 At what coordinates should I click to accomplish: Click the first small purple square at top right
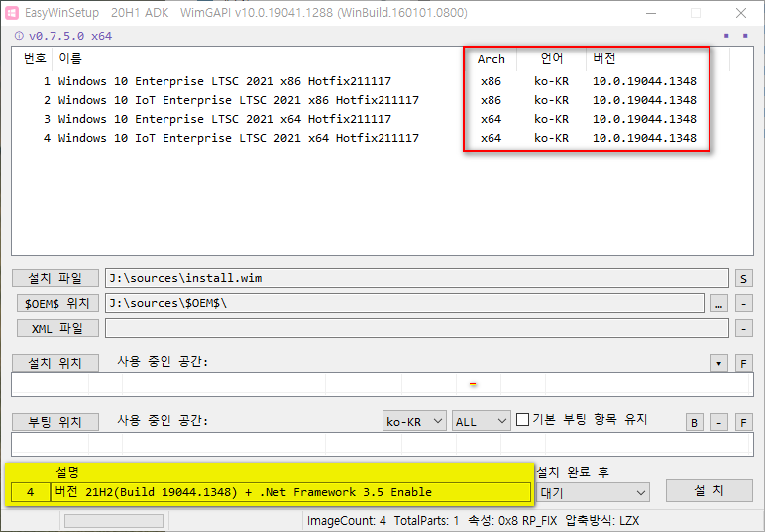pos(726,35)
